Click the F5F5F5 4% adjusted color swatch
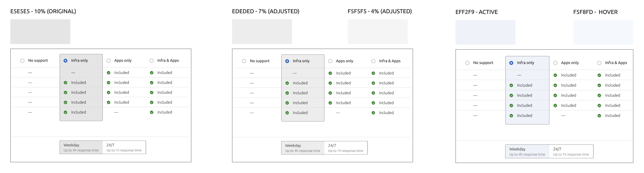The height and width of the screenshot is (173, 644). (378, 32)
